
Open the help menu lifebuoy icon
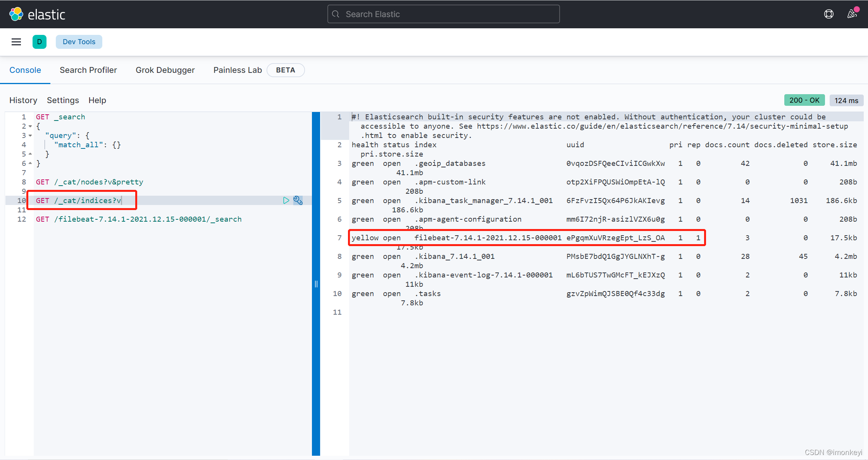click(828, 14)
